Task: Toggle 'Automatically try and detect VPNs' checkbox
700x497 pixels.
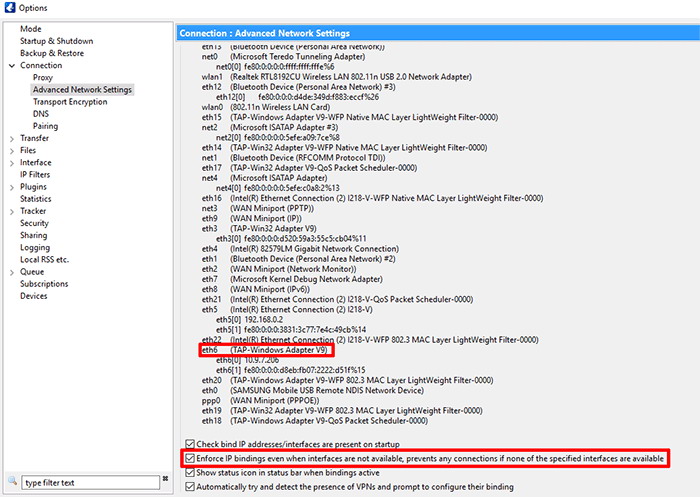Action: (190, 487)
